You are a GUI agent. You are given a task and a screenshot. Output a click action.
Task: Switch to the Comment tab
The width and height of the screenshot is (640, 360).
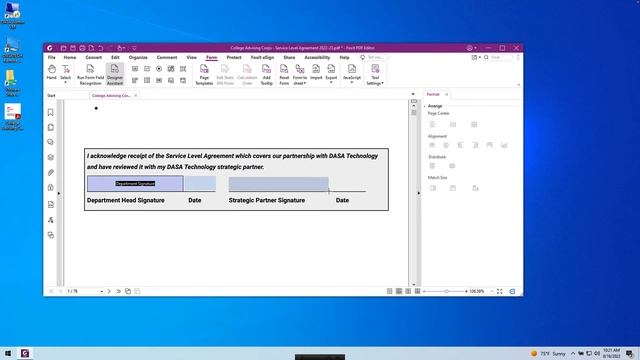click(167, 58)
